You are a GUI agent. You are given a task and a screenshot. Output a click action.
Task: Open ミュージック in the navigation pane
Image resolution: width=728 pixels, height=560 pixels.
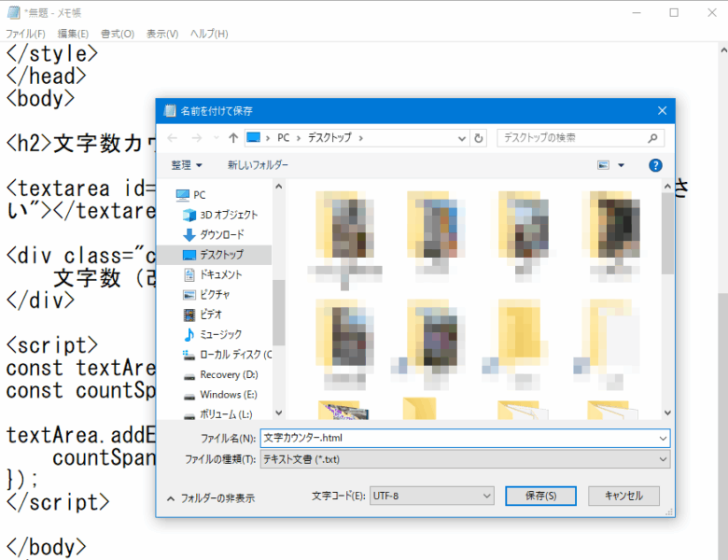(220, 334)
